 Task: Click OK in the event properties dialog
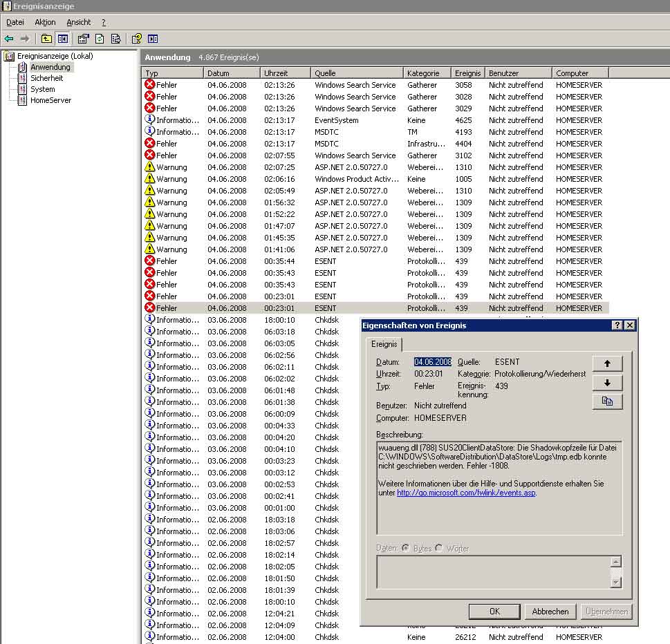click(x=494, y=612)
